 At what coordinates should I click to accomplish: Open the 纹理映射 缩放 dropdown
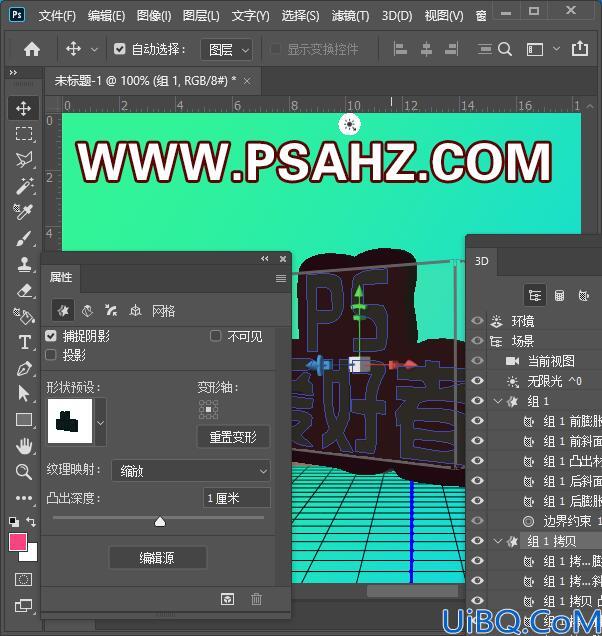191,471
